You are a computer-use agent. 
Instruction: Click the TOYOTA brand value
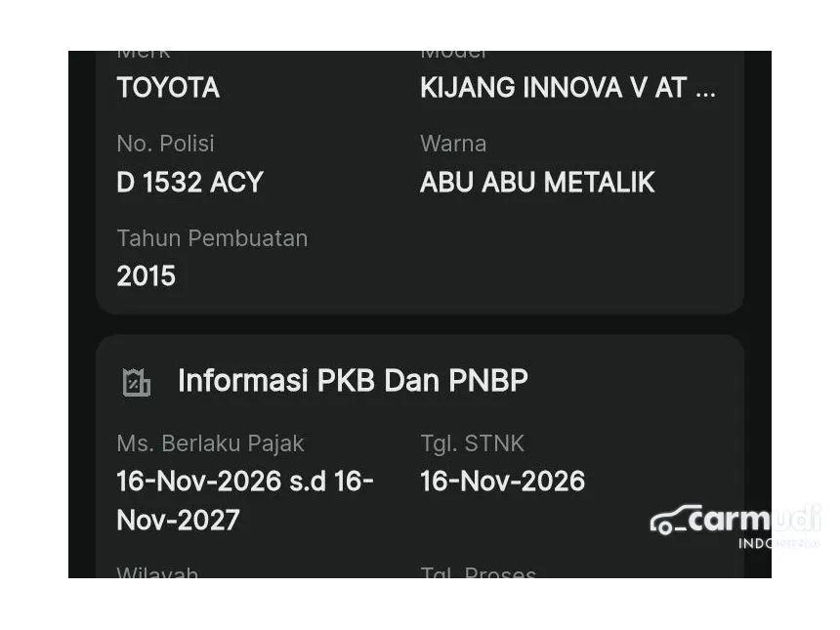(168, 88)
